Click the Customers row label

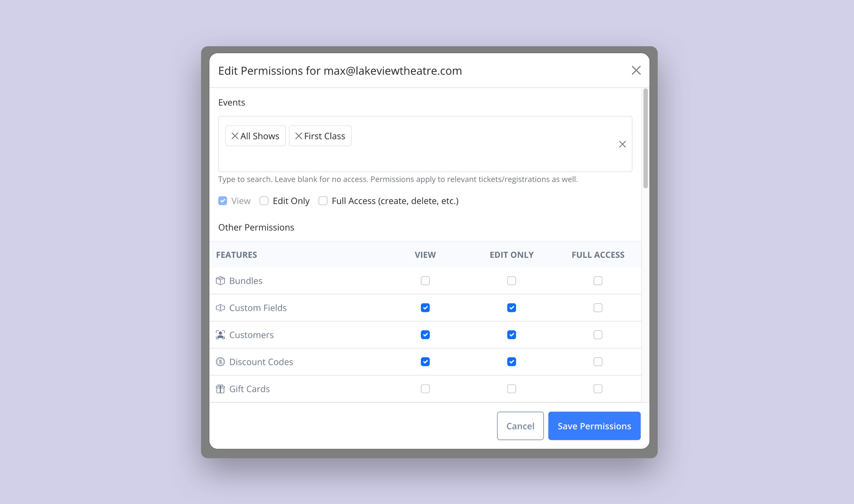pyautogui.click(x=251, y=334)
